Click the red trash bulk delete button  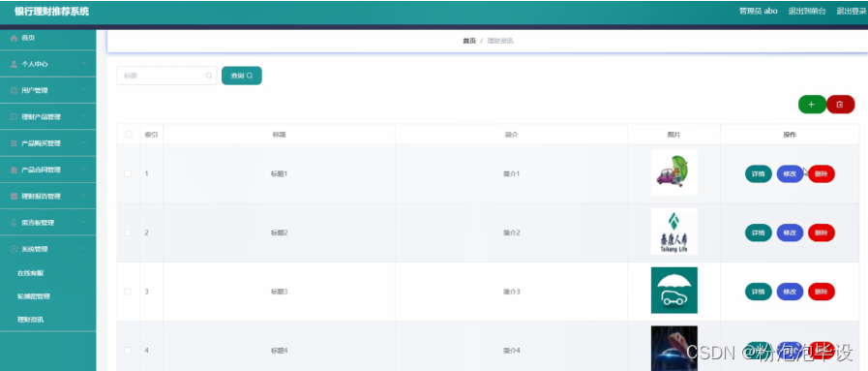840,104
